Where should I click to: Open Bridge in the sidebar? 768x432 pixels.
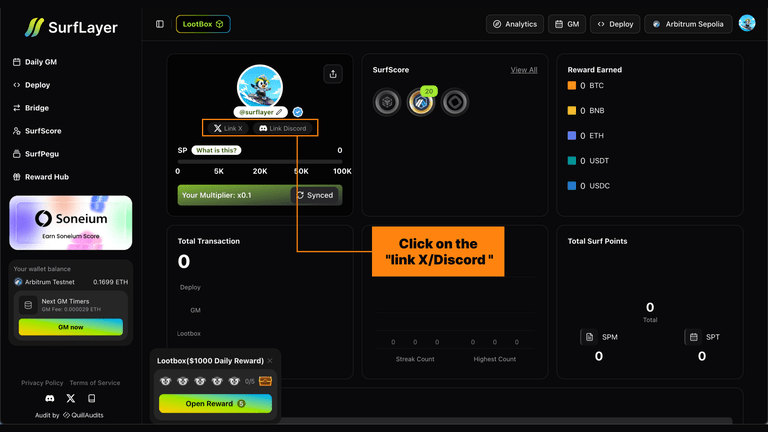pyautogui.click(x=31, y=108)
